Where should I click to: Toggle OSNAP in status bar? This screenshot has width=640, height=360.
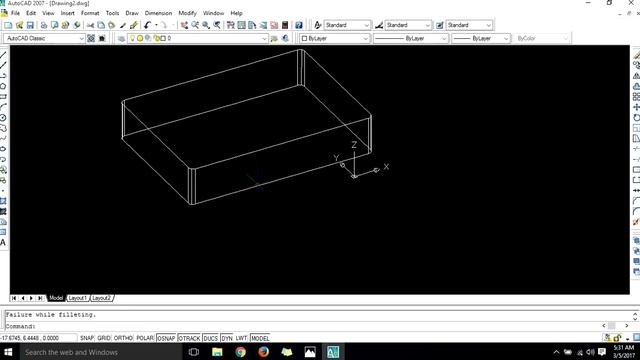pos(166,338)
